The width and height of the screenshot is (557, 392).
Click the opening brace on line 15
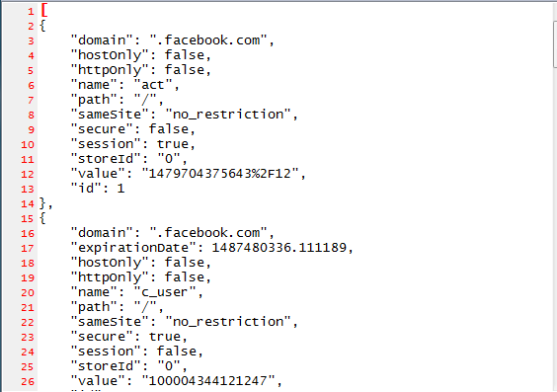(42, 218)
